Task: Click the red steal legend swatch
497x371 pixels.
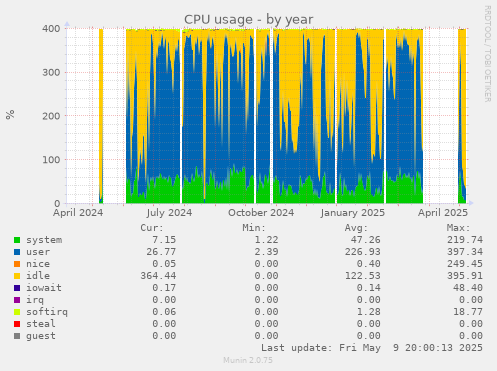Action: 17,324
